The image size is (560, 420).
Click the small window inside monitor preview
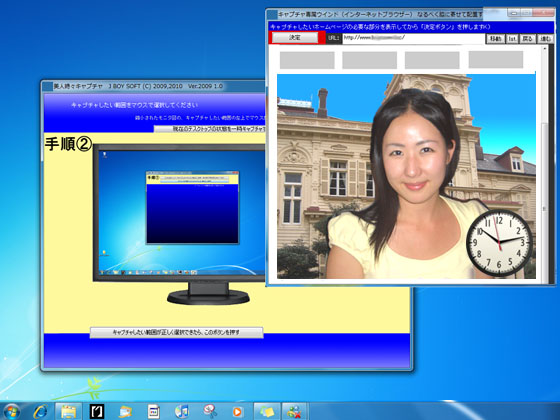tap(192, 208)
